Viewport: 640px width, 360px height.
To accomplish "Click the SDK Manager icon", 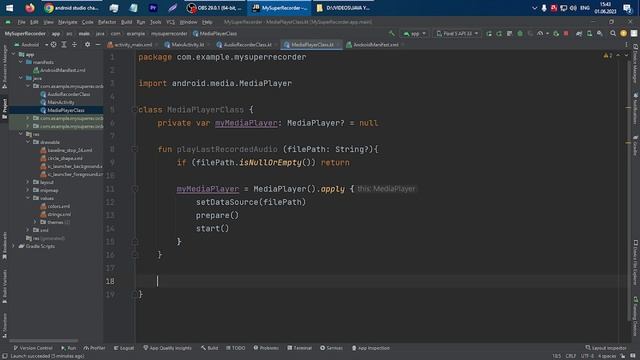I will click(x=600, y=33).
